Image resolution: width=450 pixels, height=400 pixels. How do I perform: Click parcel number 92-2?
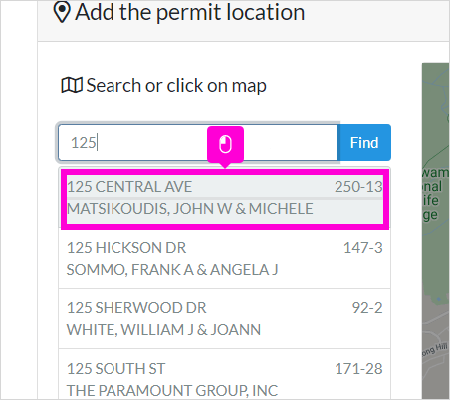coord(367,308)
